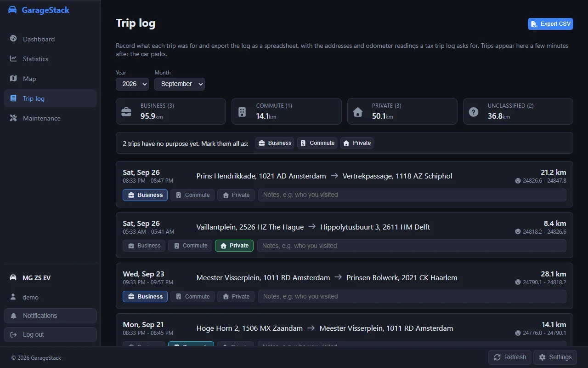This screenshot has height=368, width=588.
Task: Open Settings from the footer
Action: tap(555, 357)
